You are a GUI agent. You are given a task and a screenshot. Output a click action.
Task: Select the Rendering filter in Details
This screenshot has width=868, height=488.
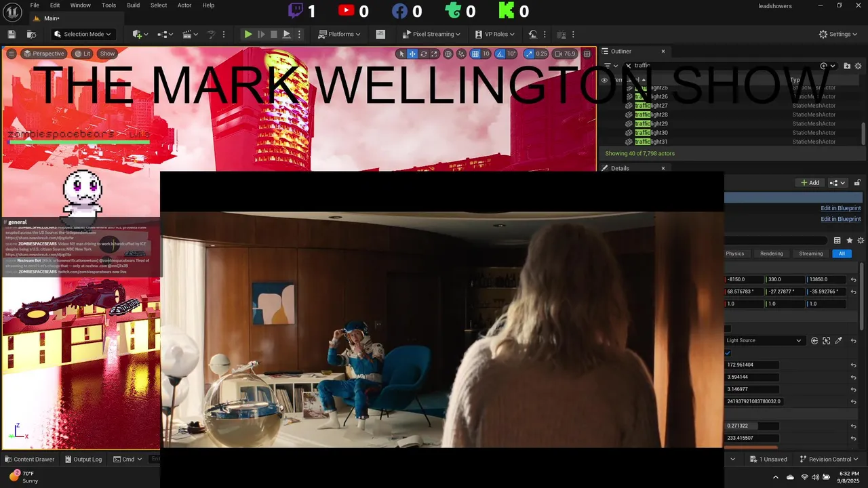[x=771, y=253]
